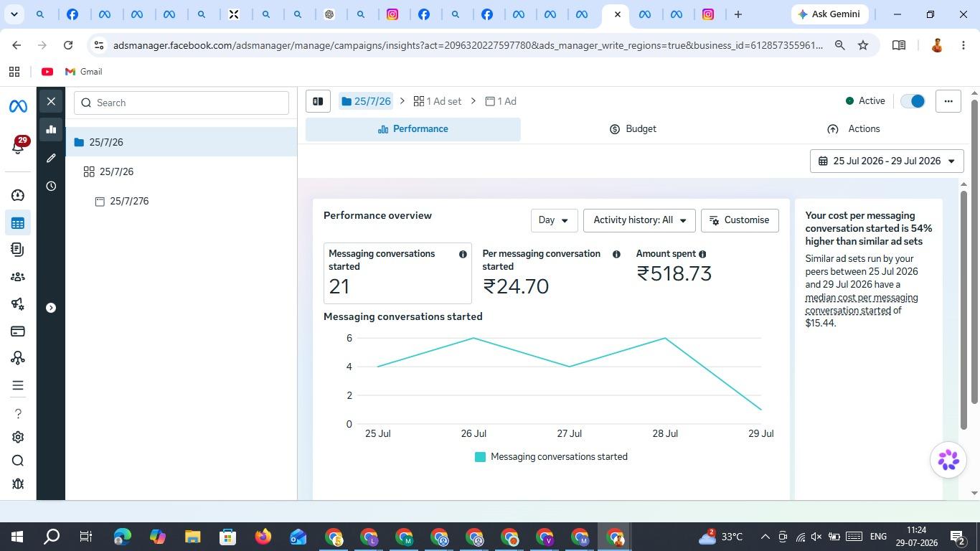Open the Activity history: All dropdown
This screenshot has height=551, width=980.
tap(639, 220)
